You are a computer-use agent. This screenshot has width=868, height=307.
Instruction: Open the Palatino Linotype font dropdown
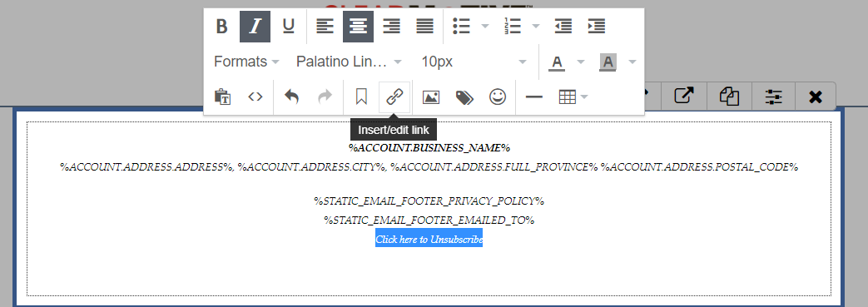(349, 62)
